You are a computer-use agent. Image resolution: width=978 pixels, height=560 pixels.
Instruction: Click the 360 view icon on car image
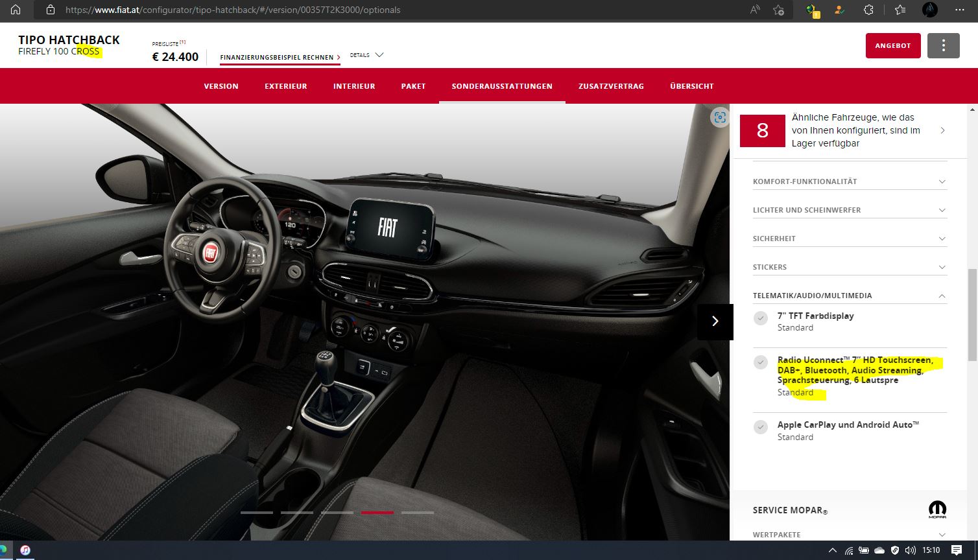pyautogui.click(x=719, y=117)
